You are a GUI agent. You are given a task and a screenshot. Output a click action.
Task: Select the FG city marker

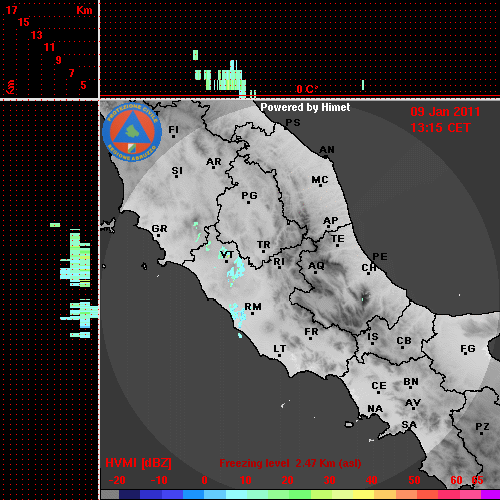[466, 354]
